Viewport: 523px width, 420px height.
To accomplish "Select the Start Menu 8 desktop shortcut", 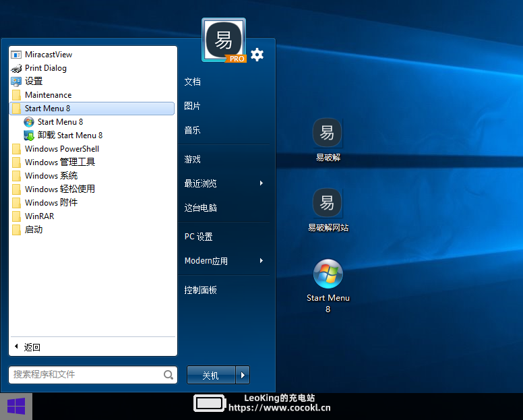I will (x=328, y=287).
